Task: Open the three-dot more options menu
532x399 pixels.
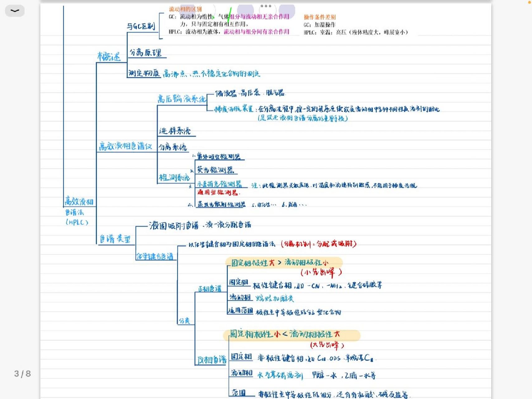Action: 266,6
